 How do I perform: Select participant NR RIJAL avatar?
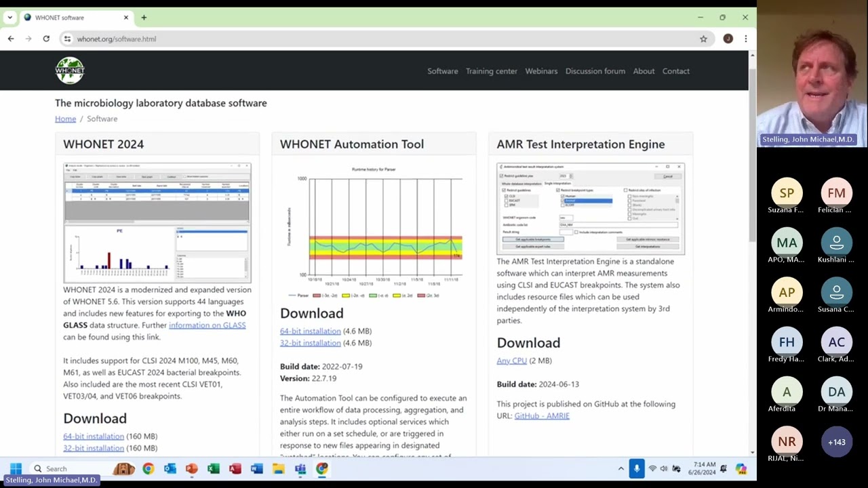coord(787,441)
